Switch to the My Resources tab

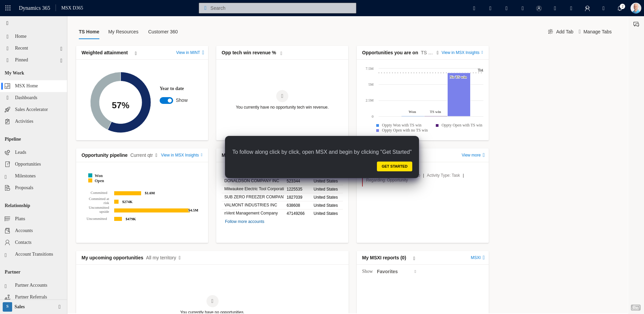123,32
